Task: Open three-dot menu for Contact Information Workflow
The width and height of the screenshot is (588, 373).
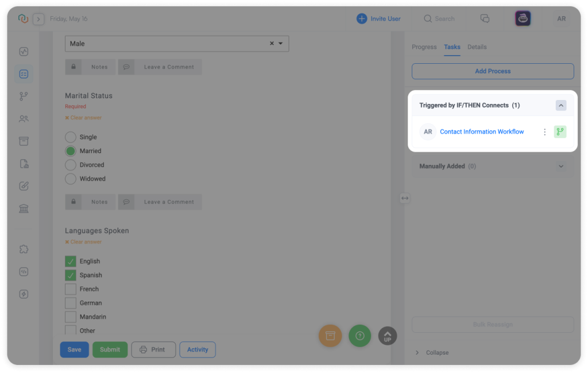Action: 544,132
